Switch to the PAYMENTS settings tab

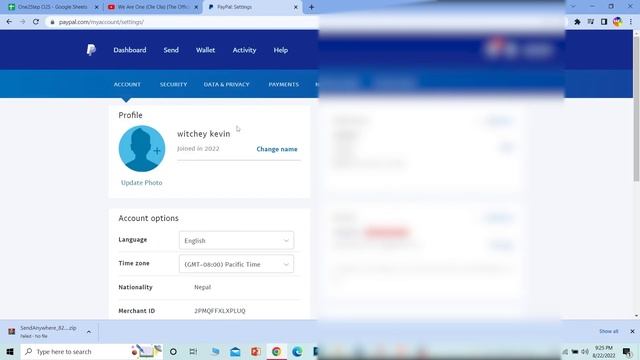tap(284, 84)
